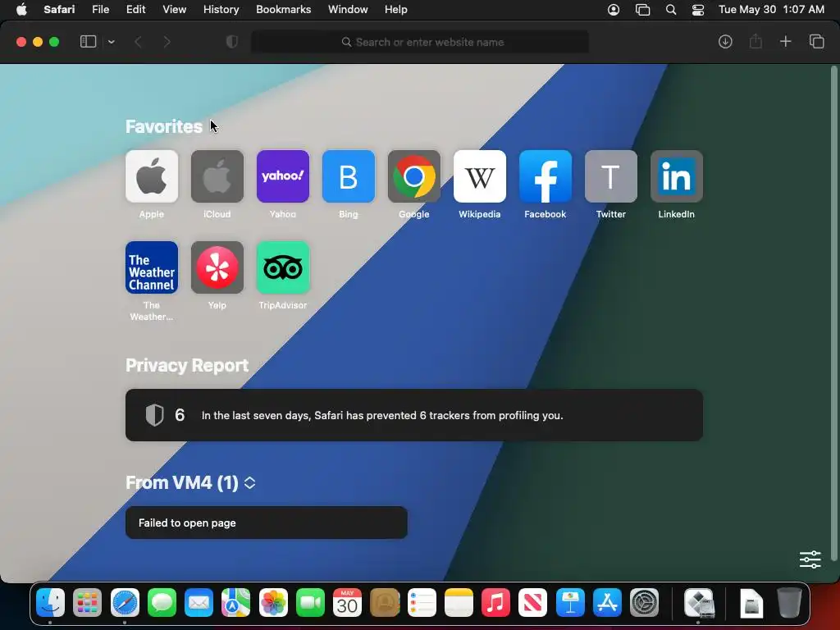The height and width of the screenshot is (630, 840).
Task: Go back with the back arrow
Action: coord(138,42)
